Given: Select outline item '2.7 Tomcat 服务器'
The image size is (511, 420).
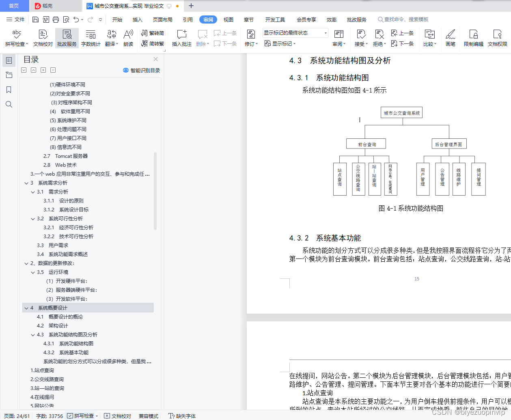Looking at the screenshot, I should pos(65,156).
